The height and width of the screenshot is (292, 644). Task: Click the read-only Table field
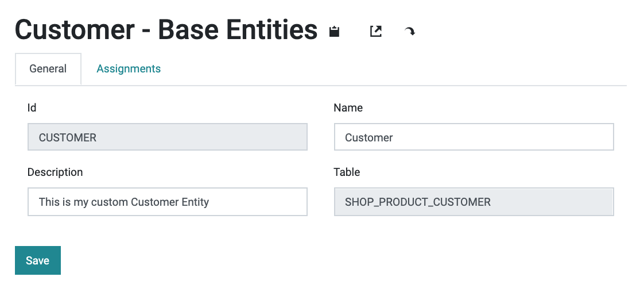coord(474,202)
